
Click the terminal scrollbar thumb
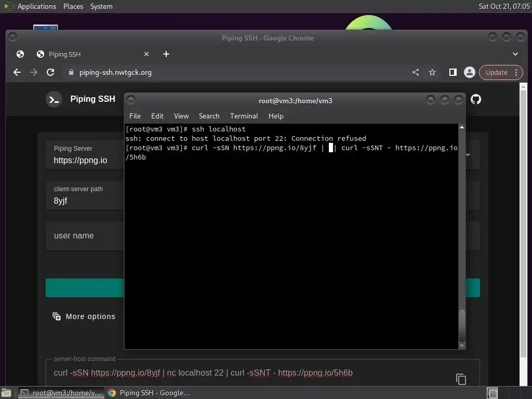point(462,325)
